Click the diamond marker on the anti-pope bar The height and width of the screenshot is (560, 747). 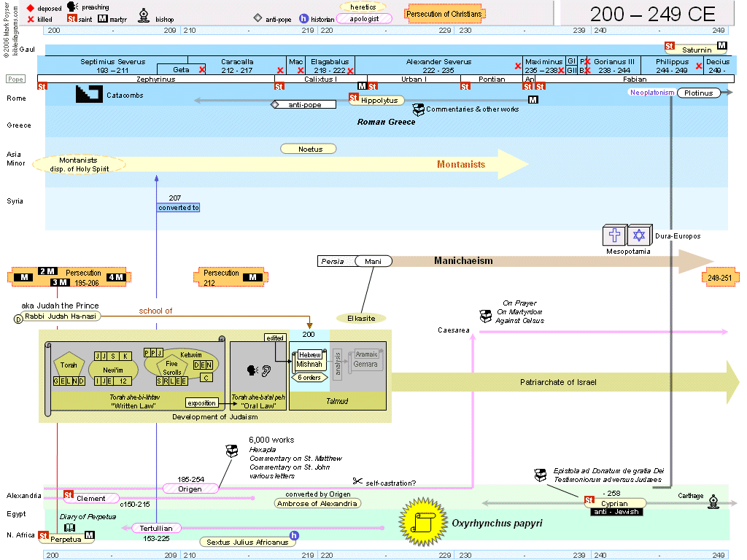point(275,105)
